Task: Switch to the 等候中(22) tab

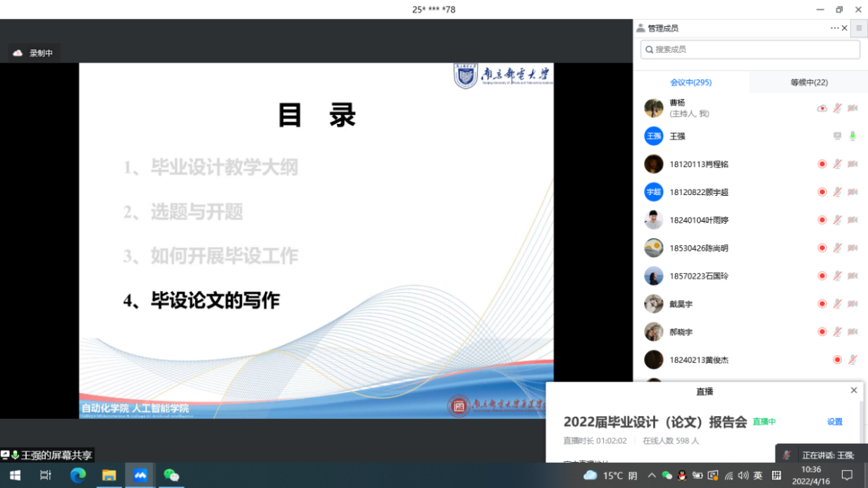Action: [x=809, y=82]
